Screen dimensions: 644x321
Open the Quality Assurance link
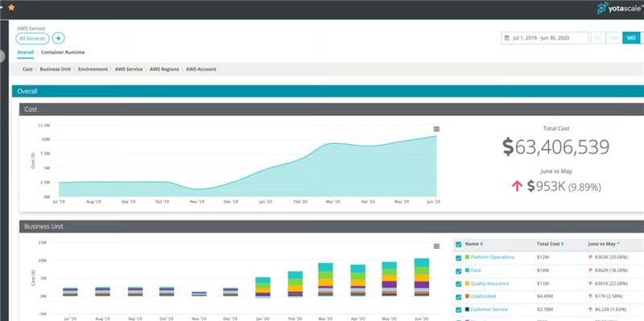click(489, 283)
